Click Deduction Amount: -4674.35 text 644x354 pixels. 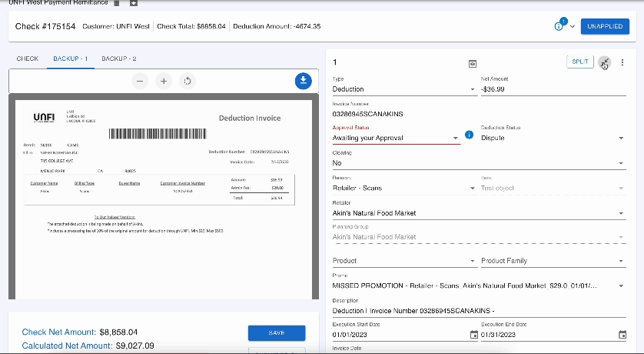pyautogui.click(x=277, y=26)
